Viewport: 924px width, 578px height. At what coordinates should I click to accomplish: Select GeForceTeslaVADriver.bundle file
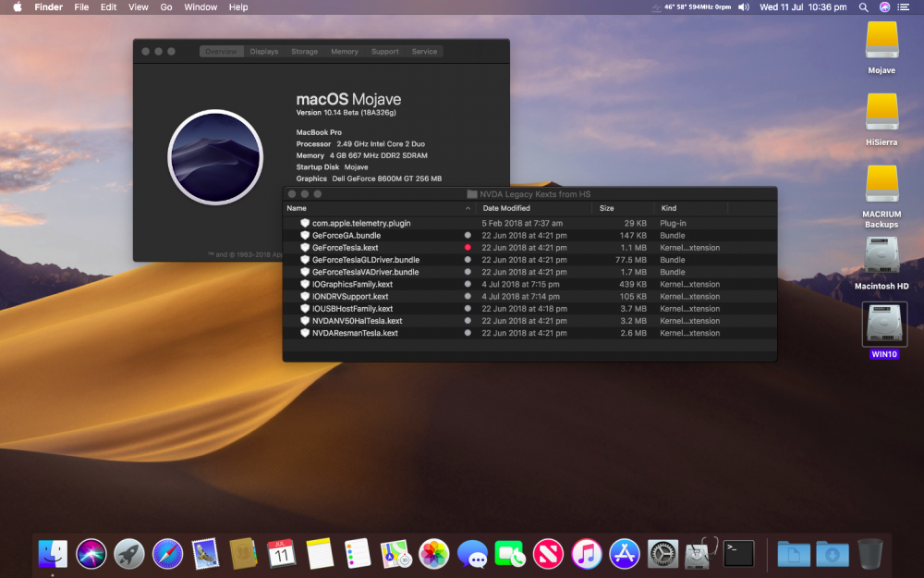click(x=529, y=272)
